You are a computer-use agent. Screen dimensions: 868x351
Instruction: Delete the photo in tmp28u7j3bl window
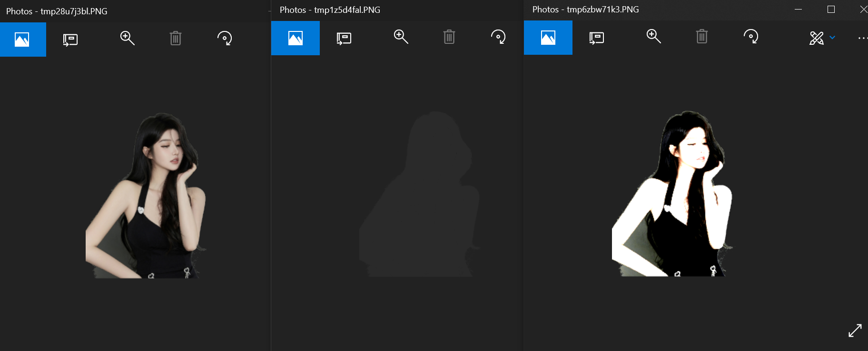[176, 38]
